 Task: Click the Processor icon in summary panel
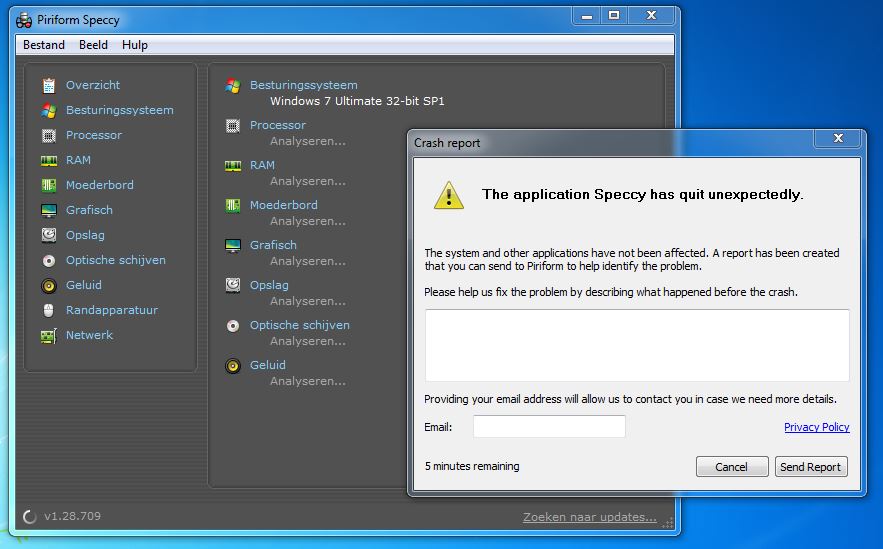[233, 126]
